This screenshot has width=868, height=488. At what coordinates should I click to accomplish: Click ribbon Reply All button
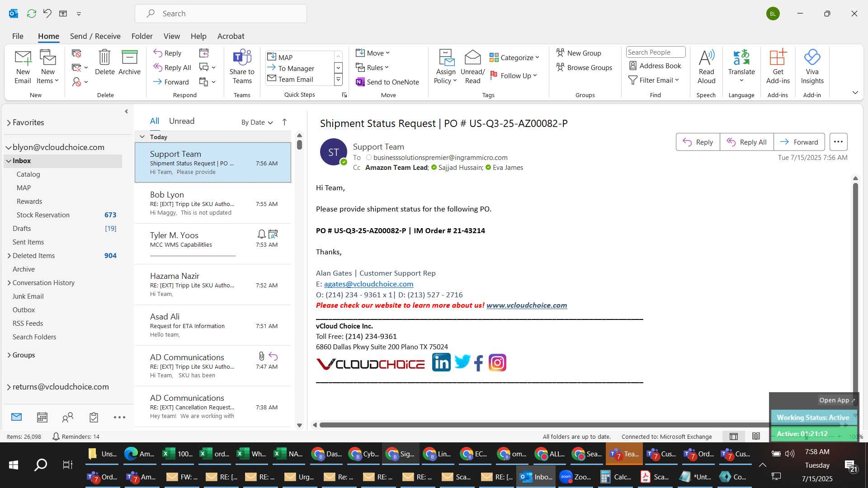[x=172, y=67]
